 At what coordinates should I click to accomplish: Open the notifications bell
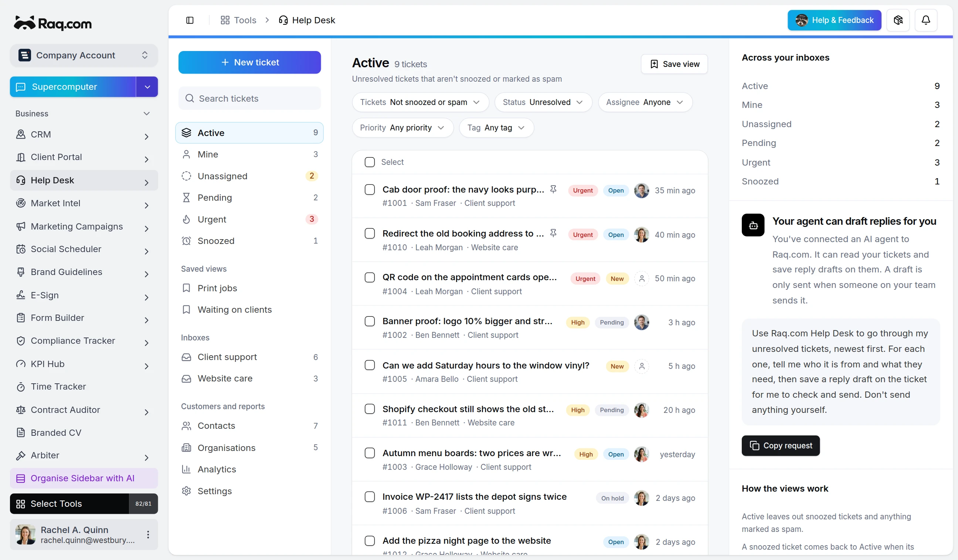(x=926, y=20)
